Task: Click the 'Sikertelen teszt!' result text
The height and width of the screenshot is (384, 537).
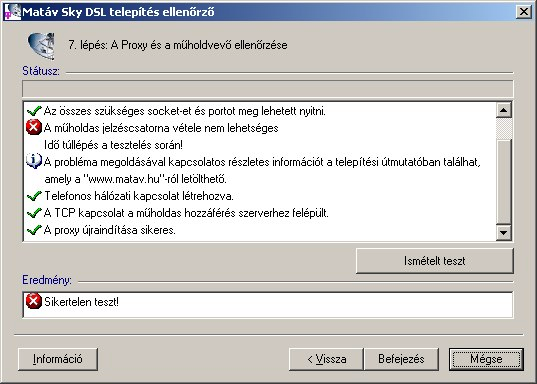Action: 81,302
